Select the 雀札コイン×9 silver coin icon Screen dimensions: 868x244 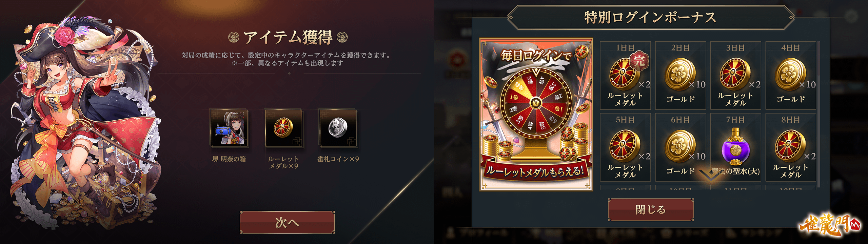pos(338,128)
